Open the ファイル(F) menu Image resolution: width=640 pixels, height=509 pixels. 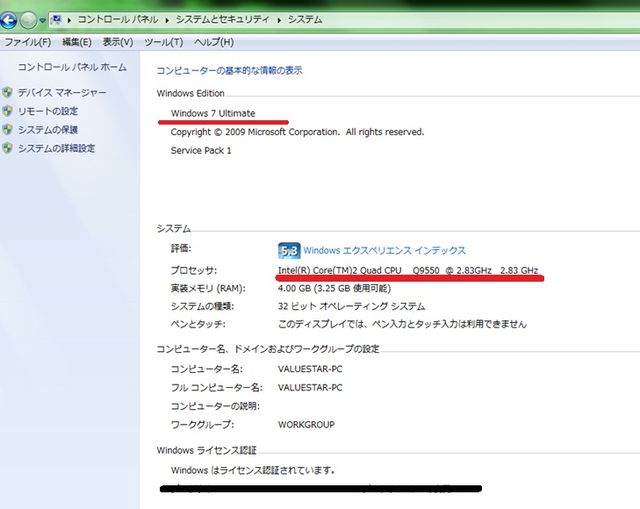(28, 42)
